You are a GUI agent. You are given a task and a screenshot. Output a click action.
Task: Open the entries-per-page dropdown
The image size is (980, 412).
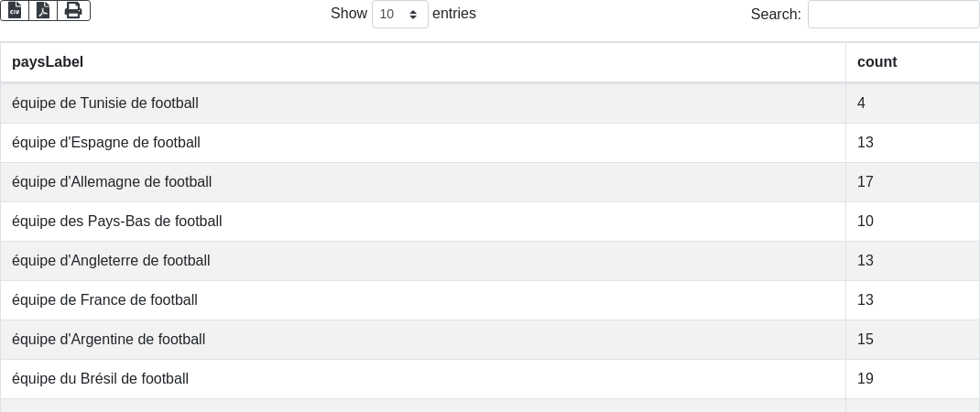399,15
